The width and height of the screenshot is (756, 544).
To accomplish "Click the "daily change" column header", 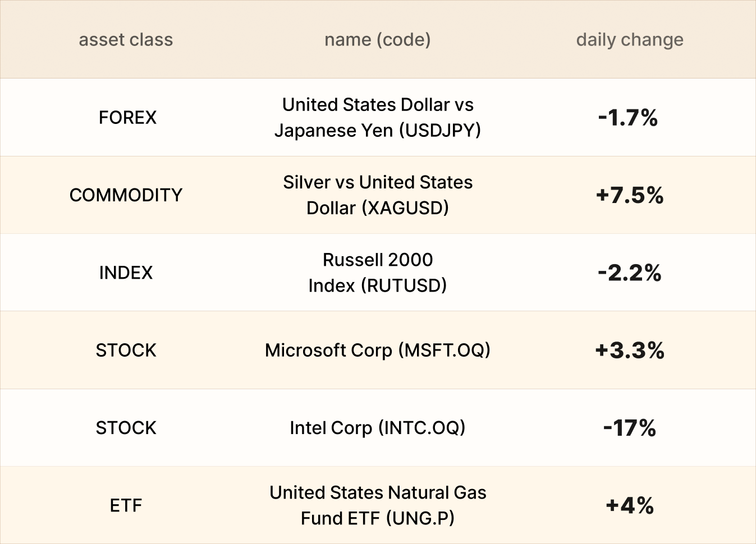I will tap(629, 40).
